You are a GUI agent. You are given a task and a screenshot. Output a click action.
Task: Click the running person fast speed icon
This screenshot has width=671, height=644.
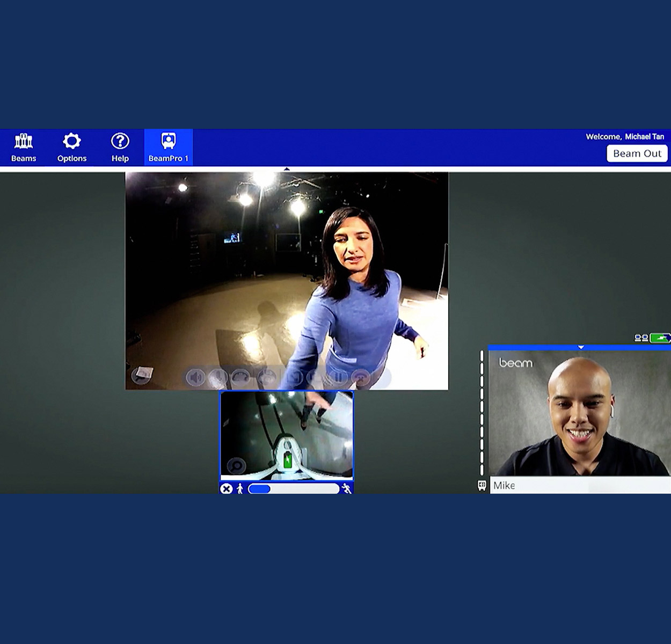(347, 489)
